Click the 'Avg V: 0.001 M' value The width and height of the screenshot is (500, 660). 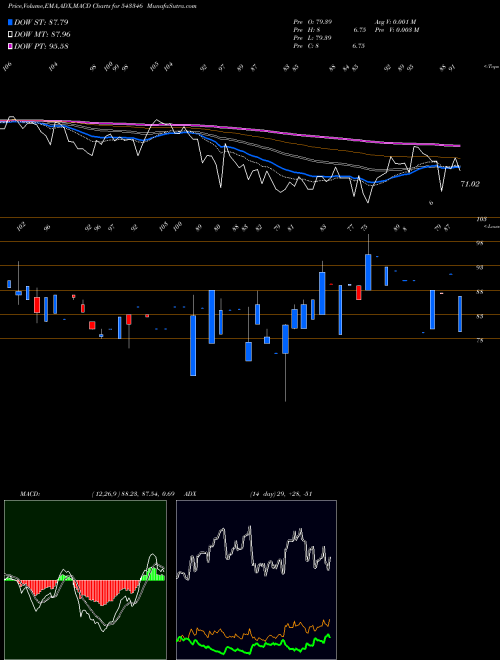(x=395, y=21)
